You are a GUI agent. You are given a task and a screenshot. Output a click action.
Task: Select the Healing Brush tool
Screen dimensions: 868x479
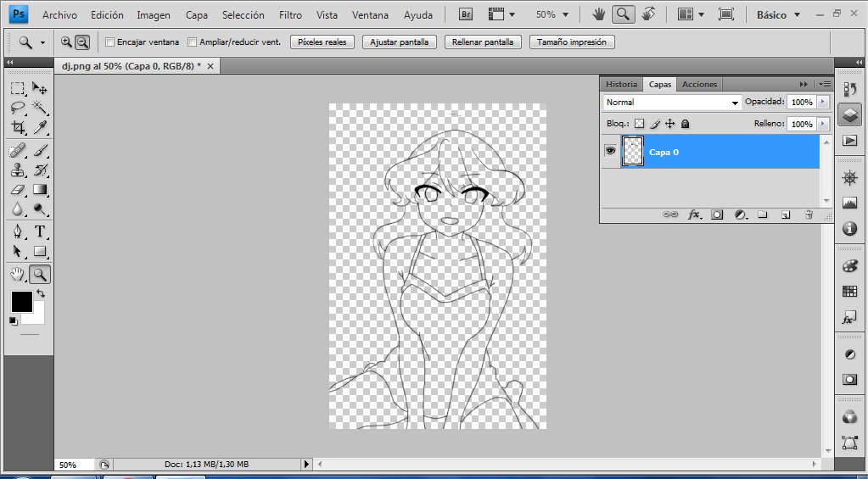coord(18,150)
